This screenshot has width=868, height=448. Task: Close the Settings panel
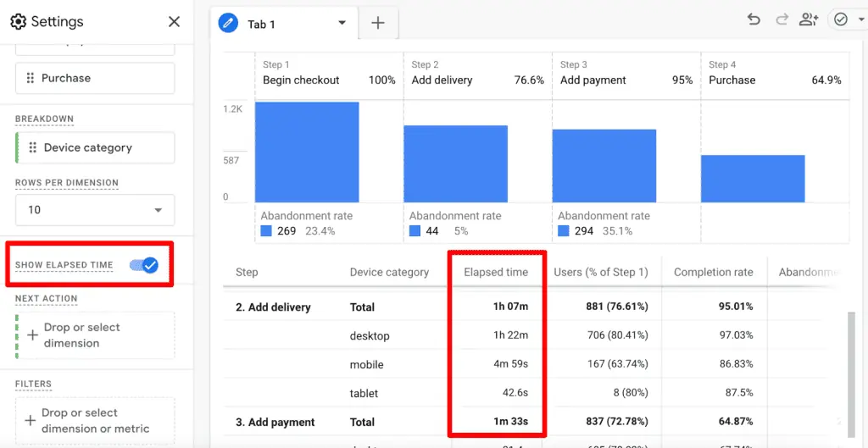pos(174,21)
